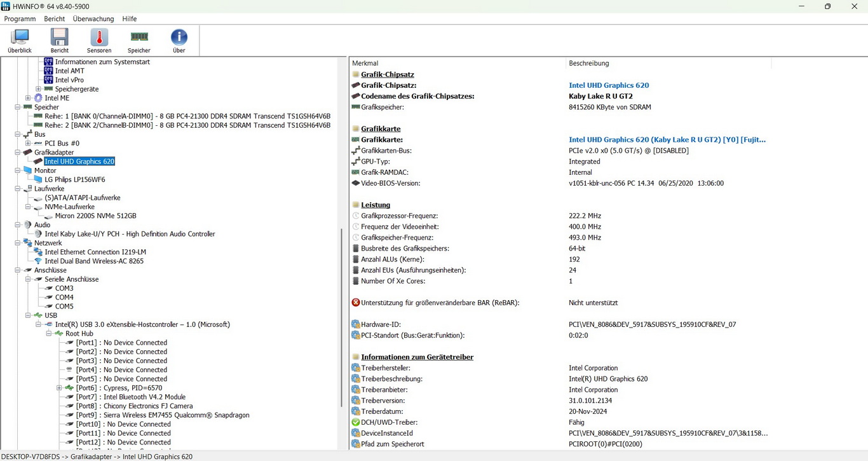The width and height of the screenshot is (868, 461).
Task: Click the blue Grafikkarte description link
Action: click(x=667, y=140)
